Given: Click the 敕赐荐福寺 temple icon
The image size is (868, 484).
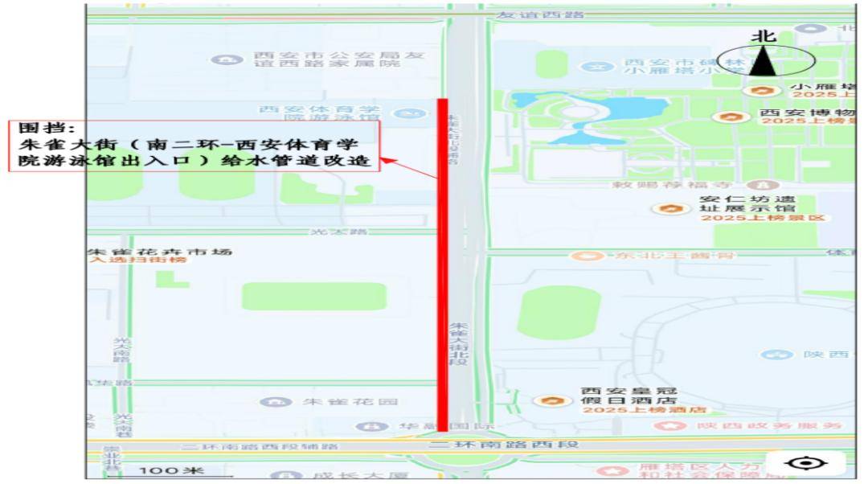Looking at the screenshot, I should 763,185.
